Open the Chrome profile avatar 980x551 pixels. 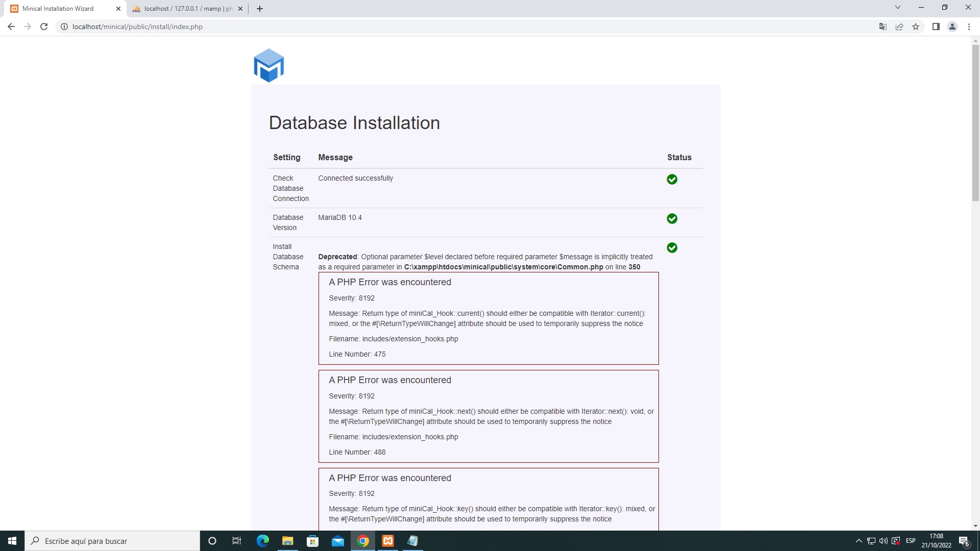tap(952, 27)
